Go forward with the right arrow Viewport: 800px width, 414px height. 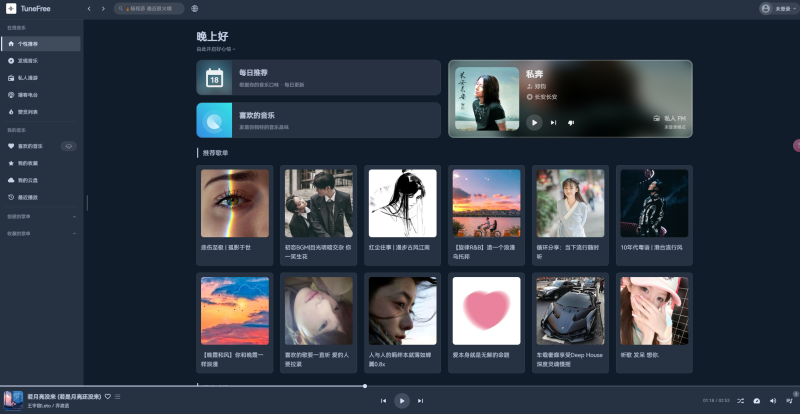pyautogui.click(x=104, y=9)
